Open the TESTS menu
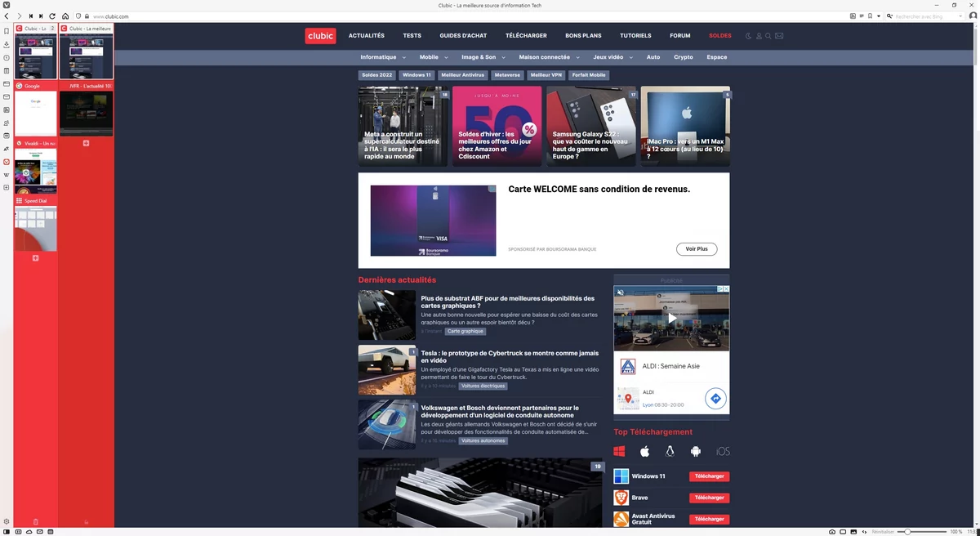This screenshot has width=980, height=536. coord(412,36)
